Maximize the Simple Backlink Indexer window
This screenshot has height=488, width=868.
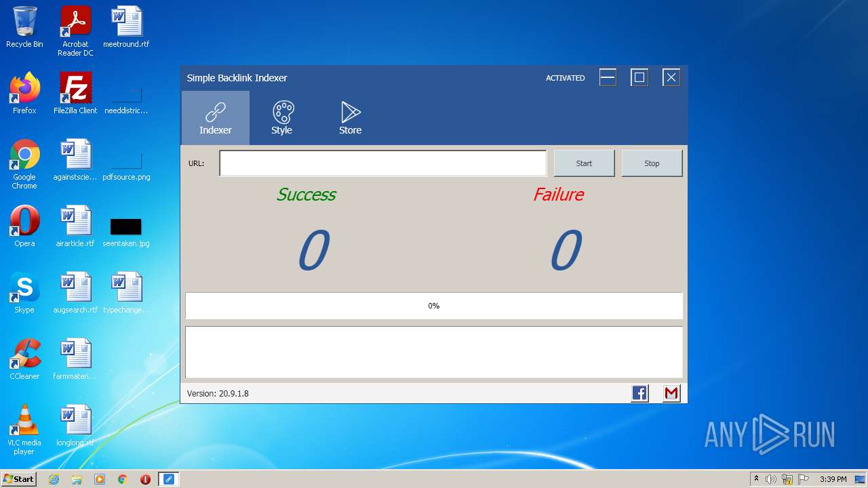(x=639, y=77)
